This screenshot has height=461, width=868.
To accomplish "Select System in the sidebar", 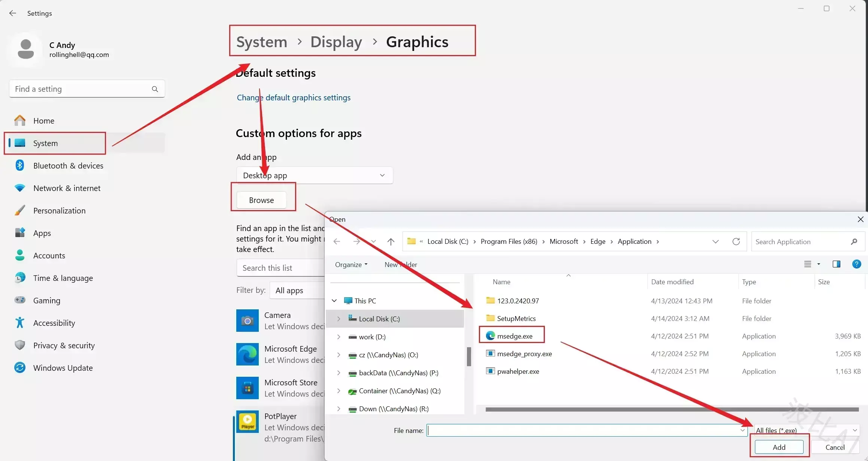I will (87, 143).
